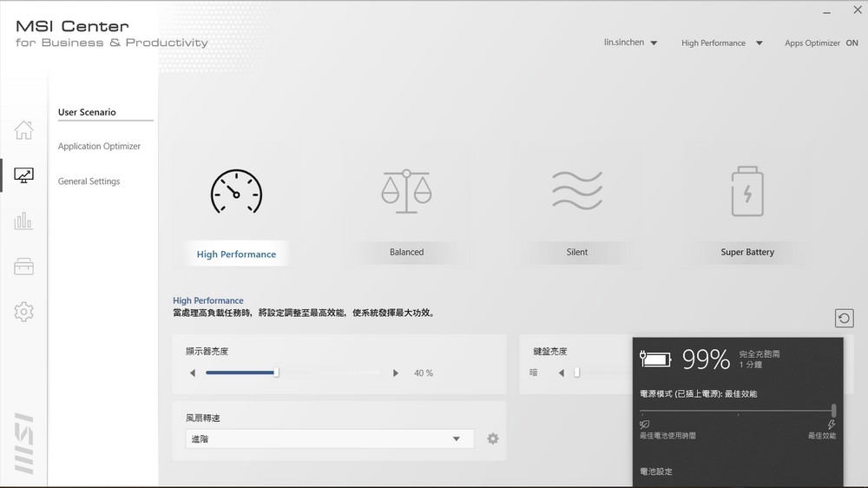Choose the High Performance label button
The width and height of the screenshot is (868, 488).
point(236,254)
